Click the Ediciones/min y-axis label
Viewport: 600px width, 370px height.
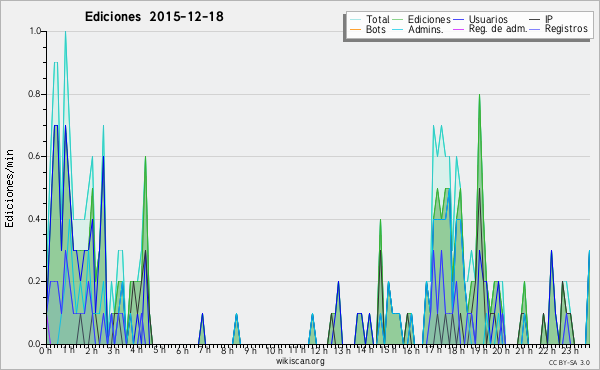coord(9,188)
